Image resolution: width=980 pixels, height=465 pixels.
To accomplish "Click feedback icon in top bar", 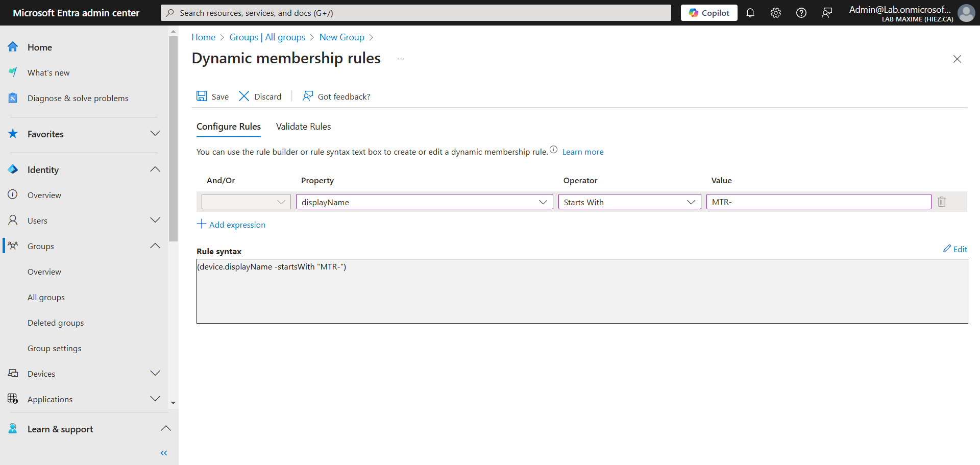I will 827,13.
